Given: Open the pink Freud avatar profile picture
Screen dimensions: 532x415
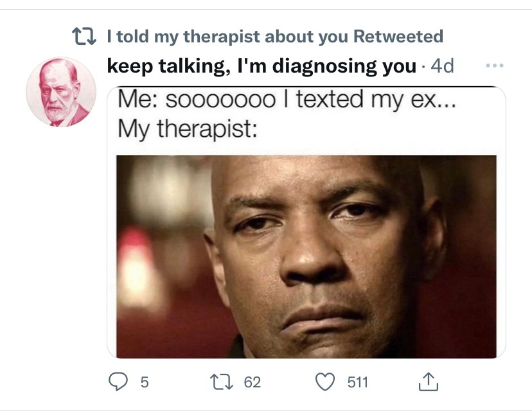Looking at the screenshot, I should 61,92.
